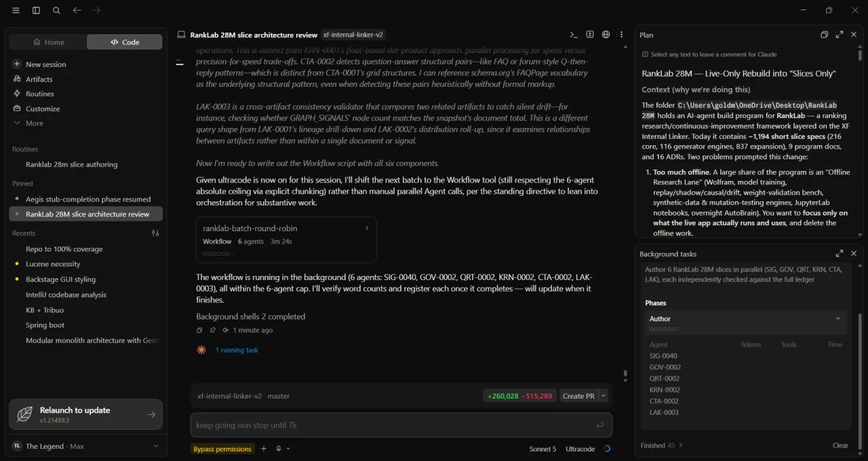Toggle Bypass permissions mode
This screenshot has height=461, width=868.
tap(222, 449)
